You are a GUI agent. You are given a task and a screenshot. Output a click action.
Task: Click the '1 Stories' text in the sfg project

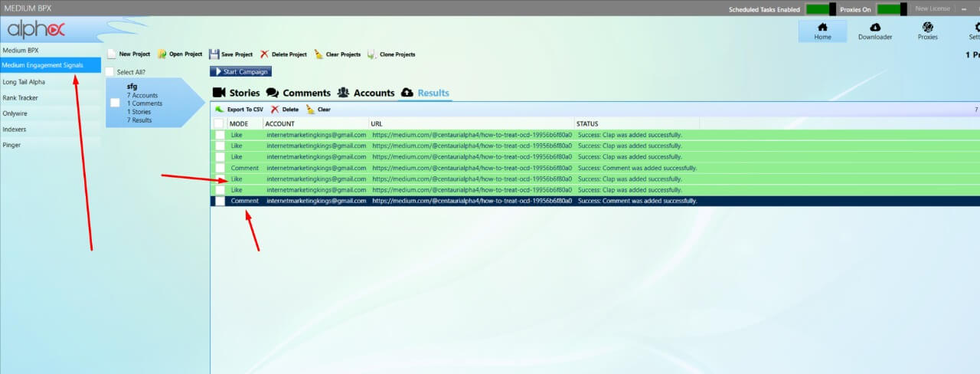(139, 112)
